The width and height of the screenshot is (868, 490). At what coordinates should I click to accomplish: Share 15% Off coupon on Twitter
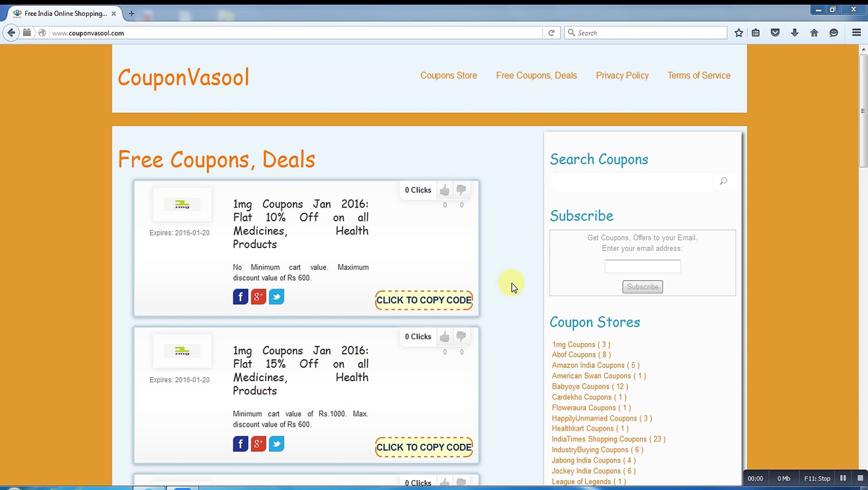coord(277,444)
